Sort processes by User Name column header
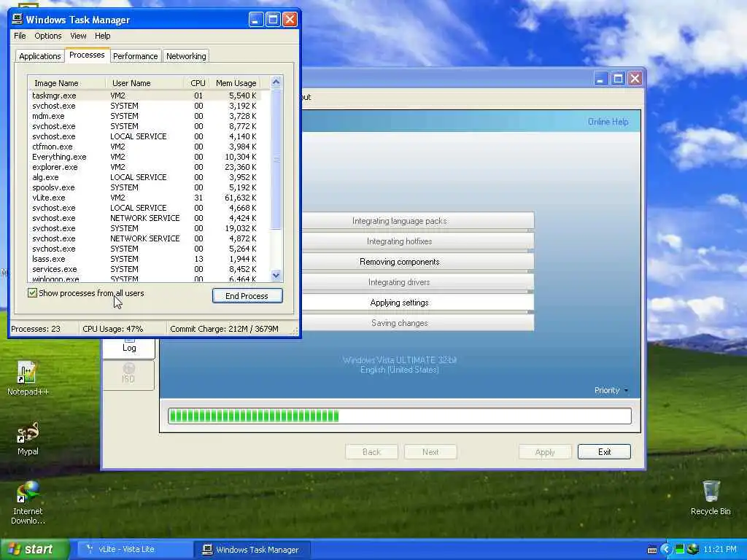The width and height of the screenshot is (747, 560). 144,83
